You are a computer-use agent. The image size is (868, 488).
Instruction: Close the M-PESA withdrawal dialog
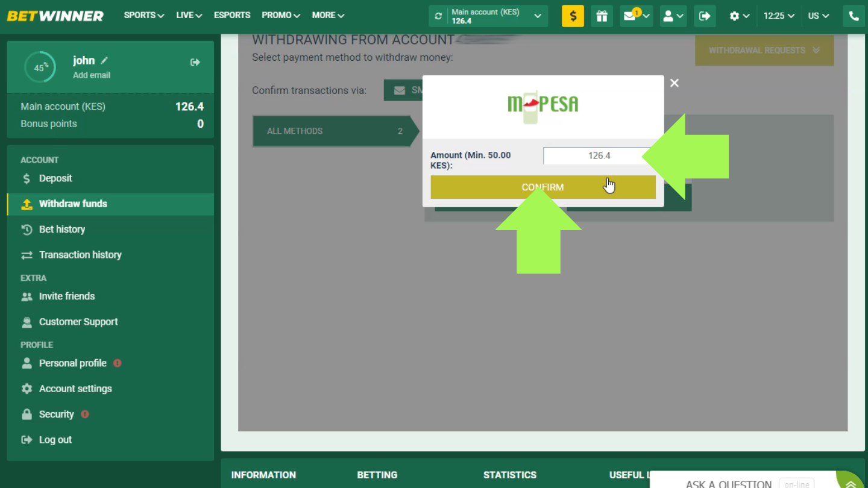click(675, 83)
